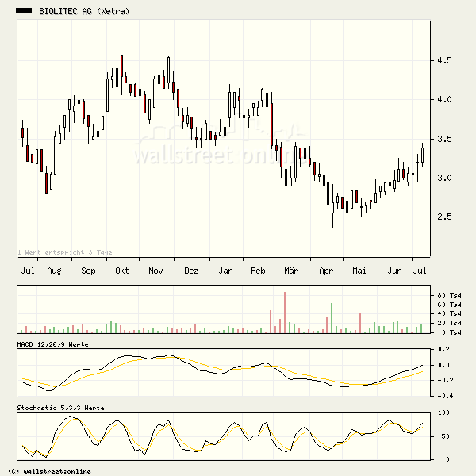Click the -0.4 MACD axis label

444,396
